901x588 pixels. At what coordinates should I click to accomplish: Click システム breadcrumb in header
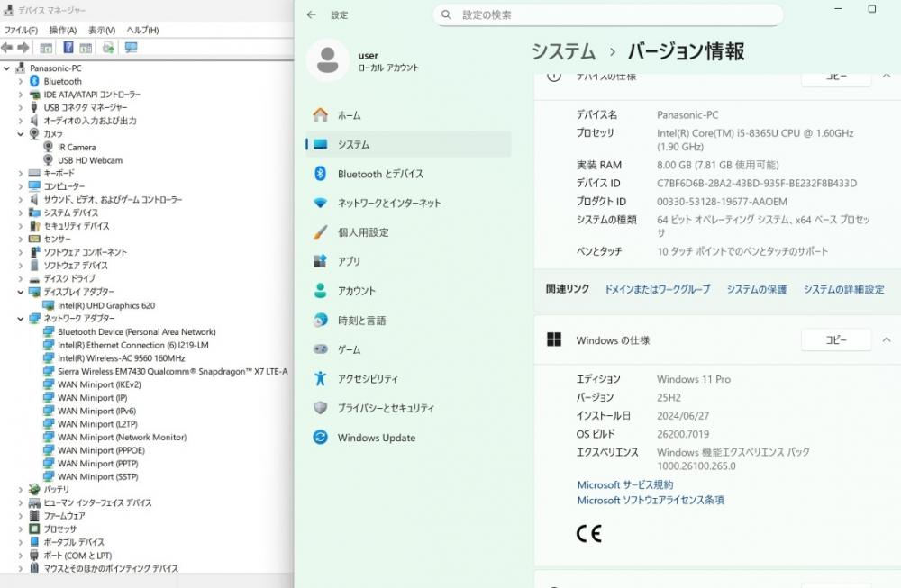pos(563,51)
